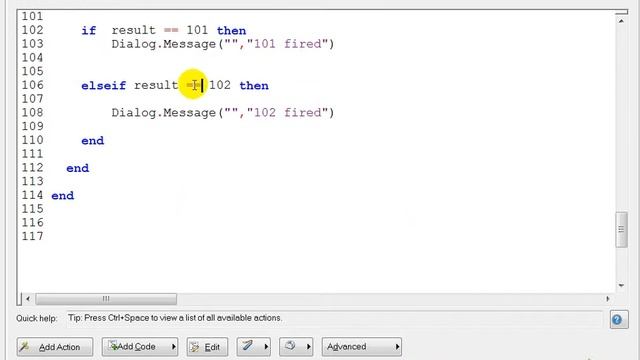640x360 pixels.
Task: Click the 'end' keyword on line 112
Action: [78, 168]
